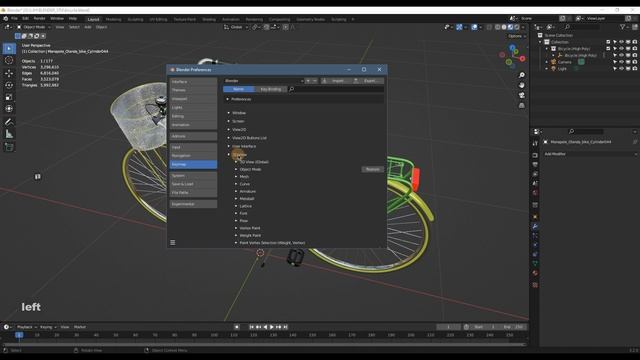This screenshot has height=360, width=640.
Task: Toggle X-ray display button
Action: point(489,27)
